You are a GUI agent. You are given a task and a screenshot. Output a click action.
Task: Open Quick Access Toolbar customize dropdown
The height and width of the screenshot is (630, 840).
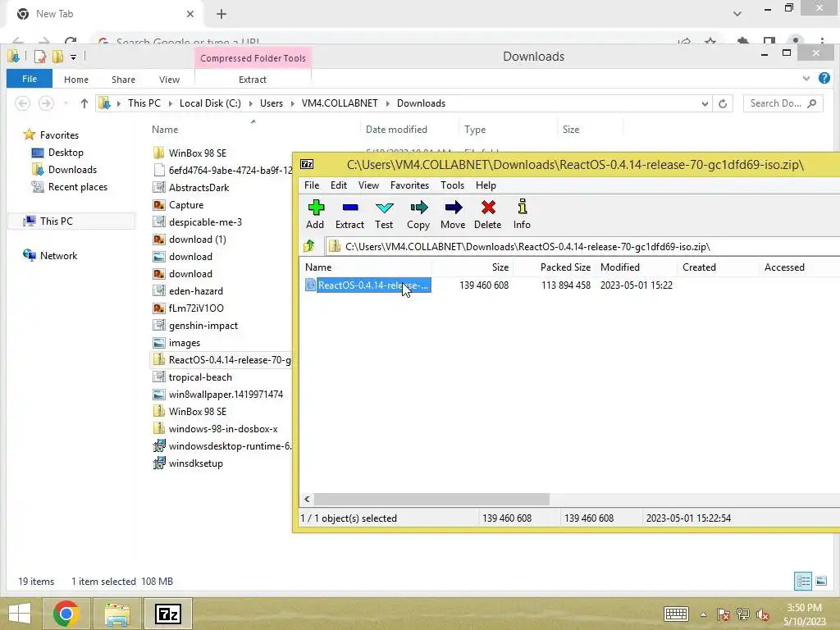tap(73, 57)
